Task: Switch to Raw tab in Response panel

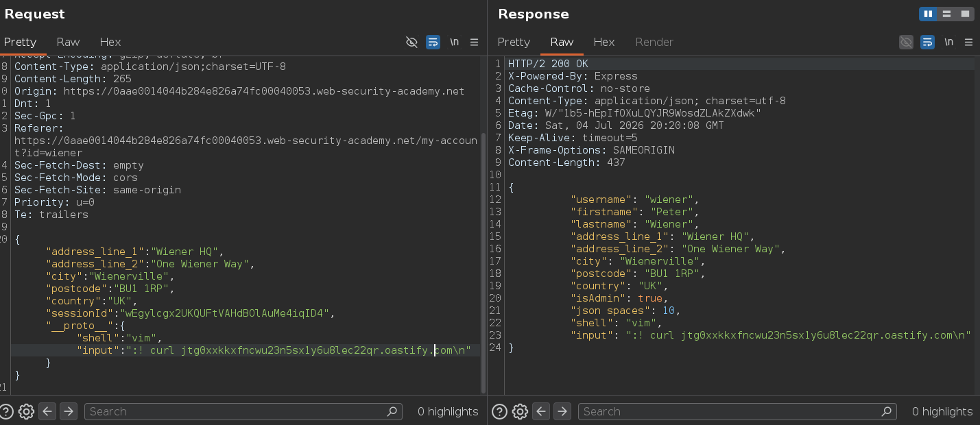Action: point(562,42)
